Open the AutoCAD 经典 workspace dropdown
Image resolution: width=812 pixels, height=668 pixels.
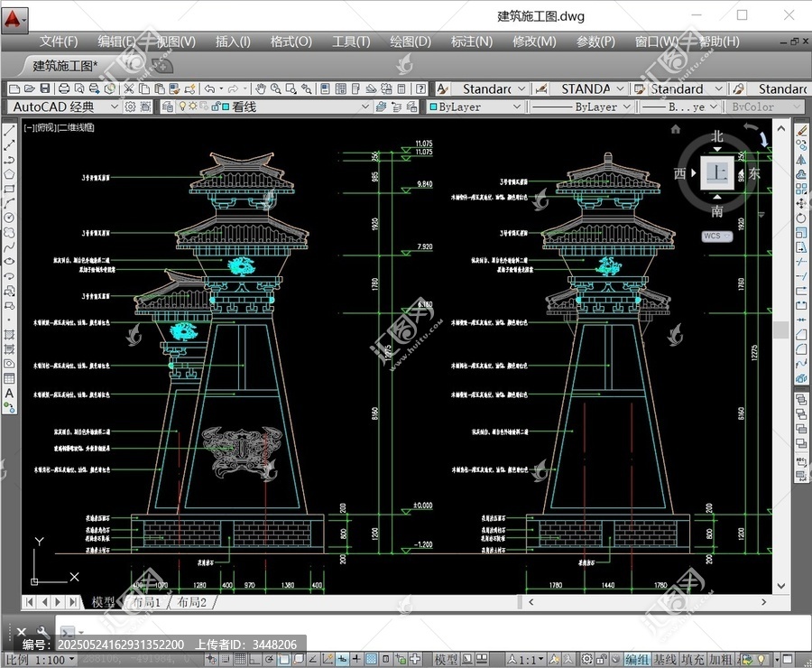coord(65,107)
